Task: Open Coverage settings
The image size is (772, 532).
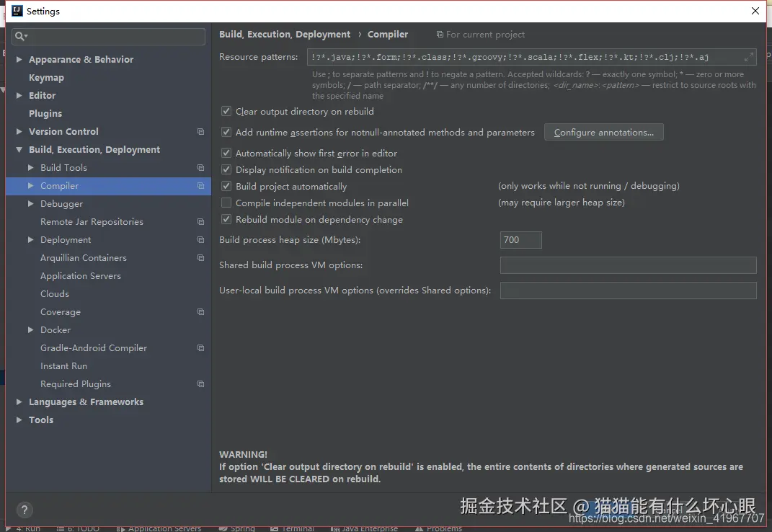Action: pyautogui.click(x=60, y=312)
